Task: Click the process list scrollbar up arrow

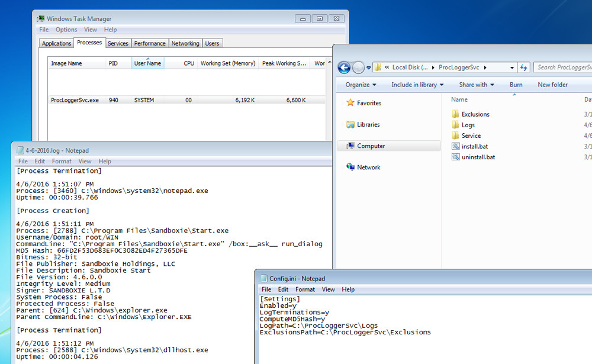Action: tap(330, 62)
